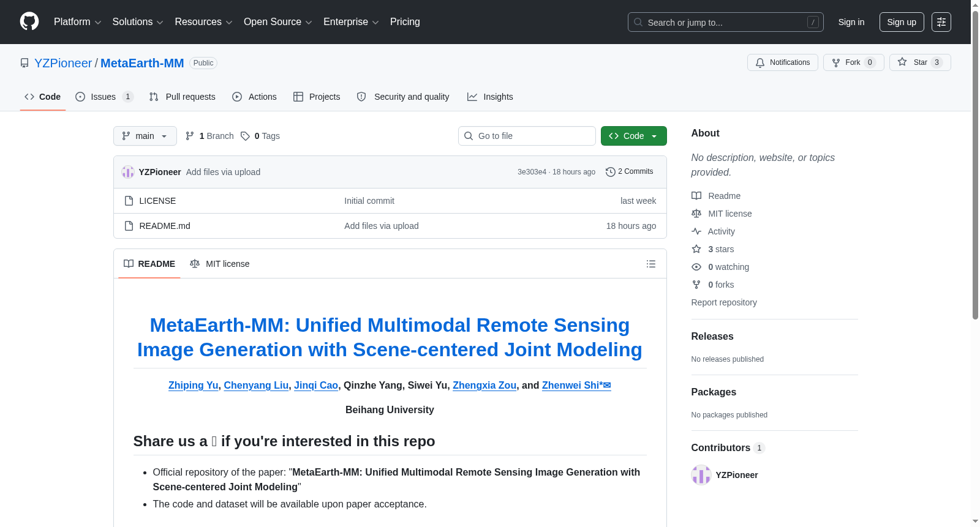Click Report repository
This screenshot has width=980, height=527.
tap(724, 302)
